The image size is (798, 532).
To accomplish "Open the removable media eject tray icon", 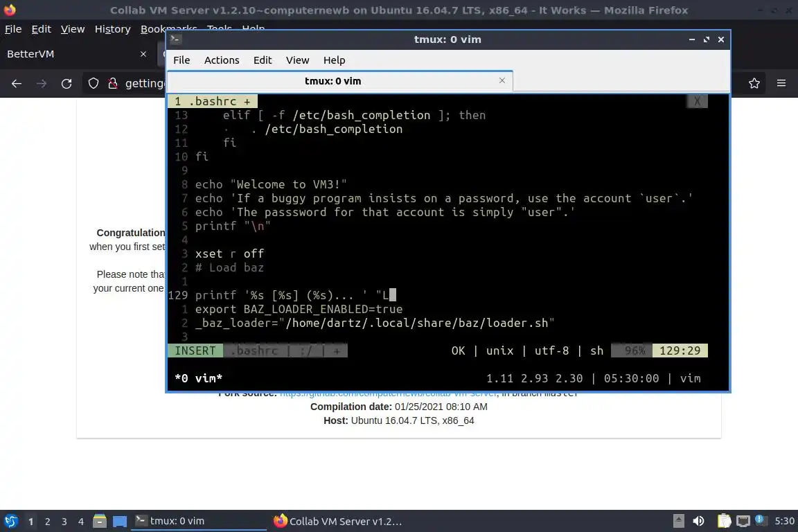I will point(678,521).
